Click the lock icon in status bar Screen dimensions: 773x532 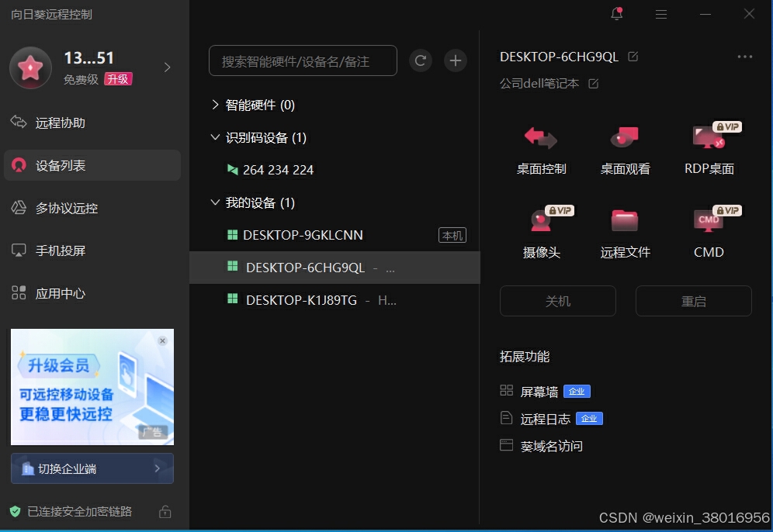[x=165, y=512]
